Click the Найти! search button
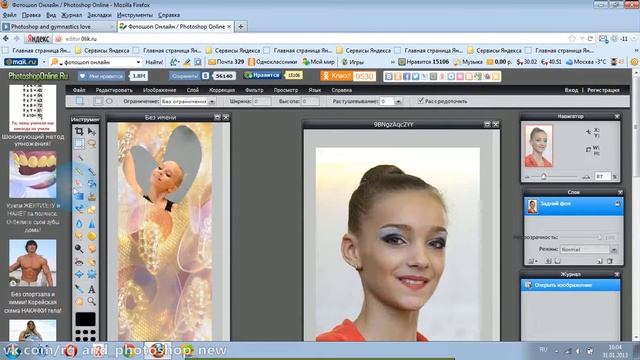Viewport: 640px width, 360px height. click(x=154, y=62)
